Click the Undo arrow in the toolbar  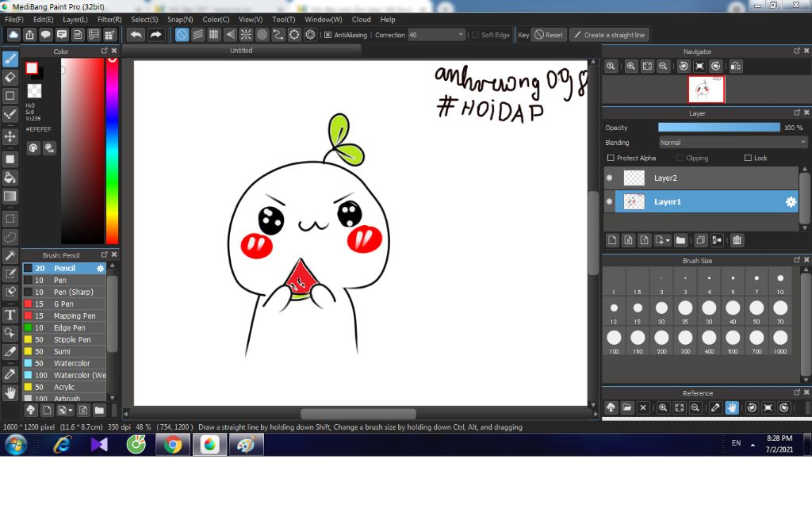[x=136, y=35]
